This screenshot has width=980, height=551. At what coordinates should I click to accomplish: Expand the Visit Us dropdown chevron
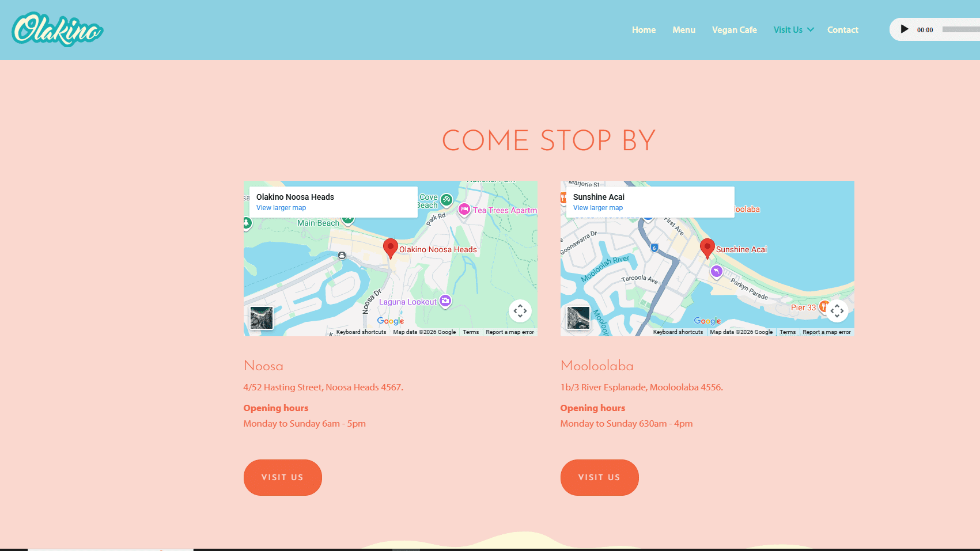[x=811, y=29]
